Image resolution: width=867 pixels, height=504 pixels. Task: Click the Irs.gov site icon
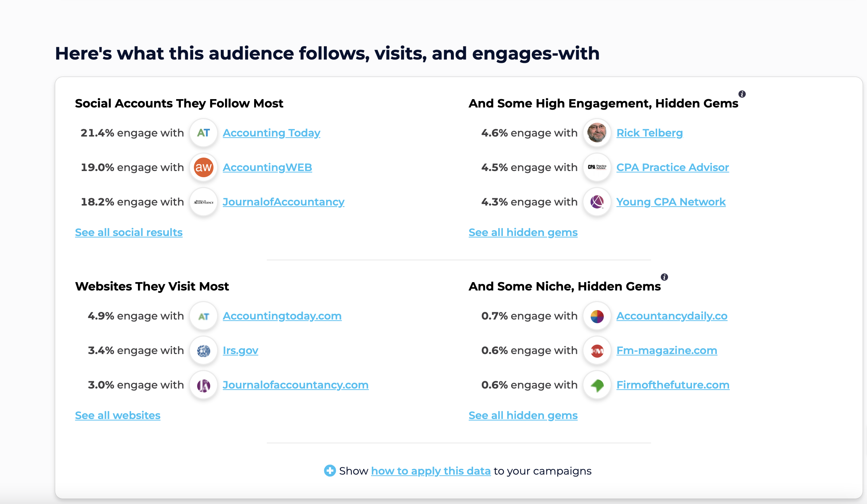point(203,351)
